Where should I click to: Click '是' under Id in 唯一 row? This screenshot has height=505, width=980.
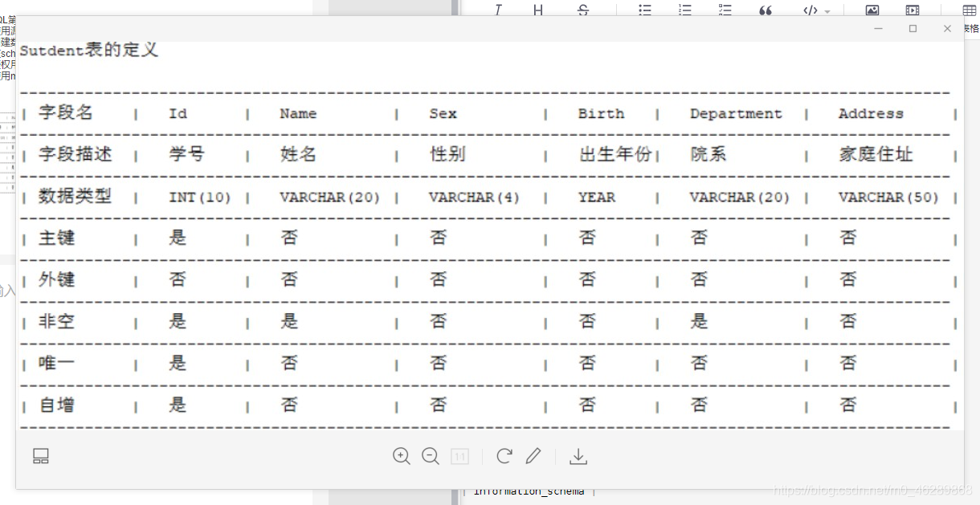click(x=178, y=363)
